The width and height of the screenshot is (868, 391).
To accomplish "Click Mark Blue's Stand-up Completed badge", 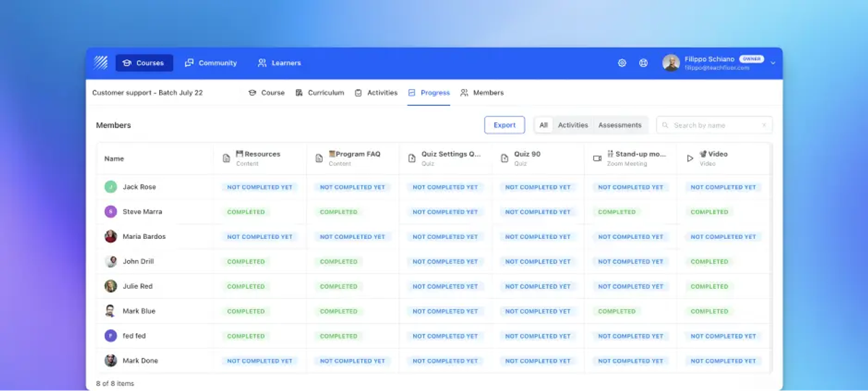I will [x=617, y=311].
